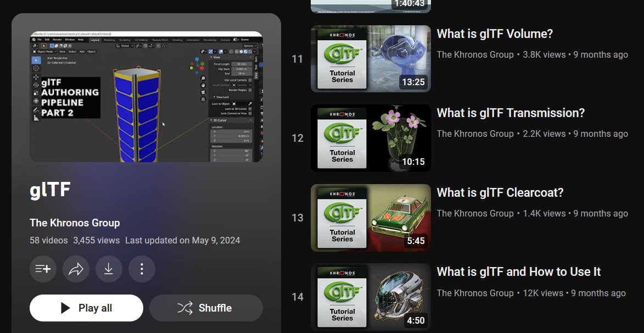This screenshot has width=644, height=333.
Task: Open the What is glTF Volume? thumbnail
Action: point(371,59)
